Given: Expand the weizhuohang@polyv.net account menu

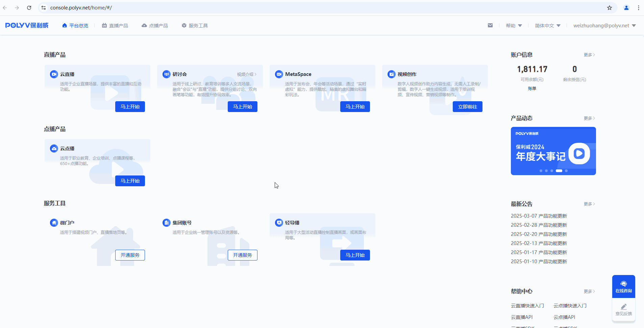Looking at the screenshot, I should (x=604, y=26).
